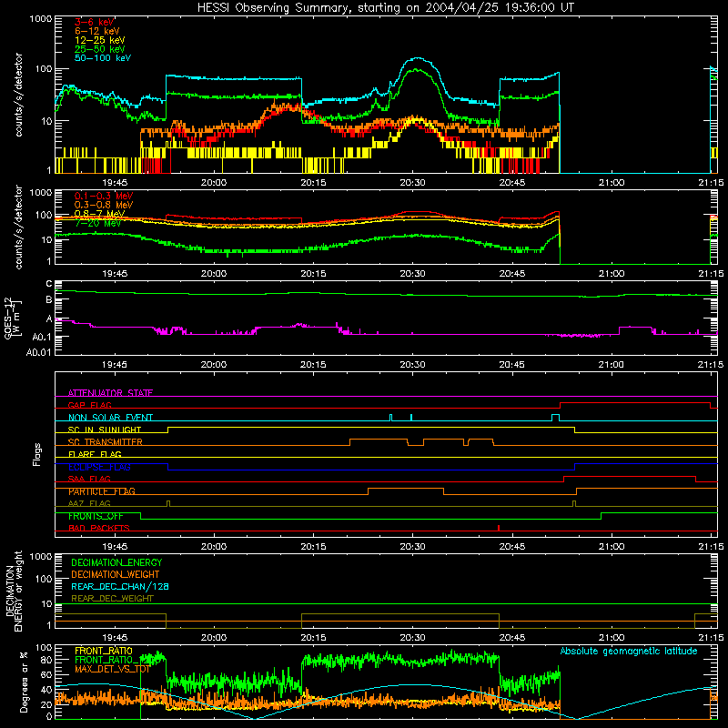Screen dimensions: 728x728
Task: Click the REAR_DEC_CHAN/128 legend label
Action: pyautogui.click(x=120, y=586)
